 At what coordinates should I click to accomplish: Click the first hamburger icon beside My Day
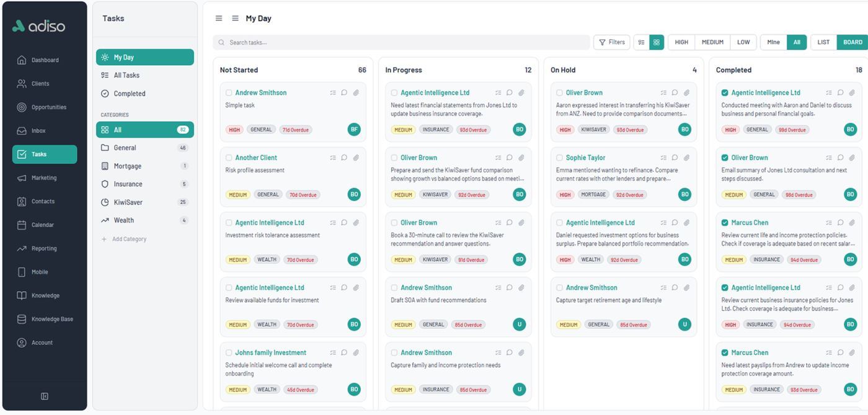pyautogui.click(x=218, y=18)
